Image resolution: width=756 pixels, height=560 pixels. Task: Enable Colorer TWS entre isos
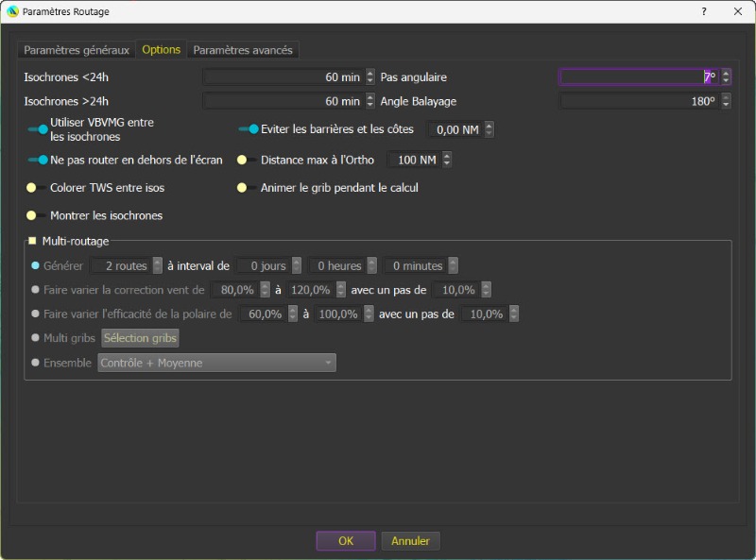36,188
